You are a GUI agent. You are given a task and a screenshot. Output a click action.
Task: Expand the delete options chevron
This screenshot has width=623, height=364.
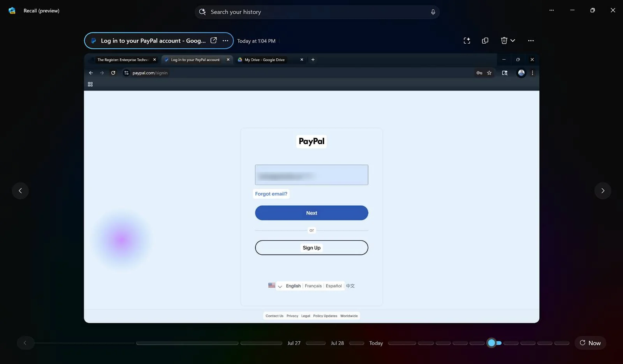(x=513, y=40)
